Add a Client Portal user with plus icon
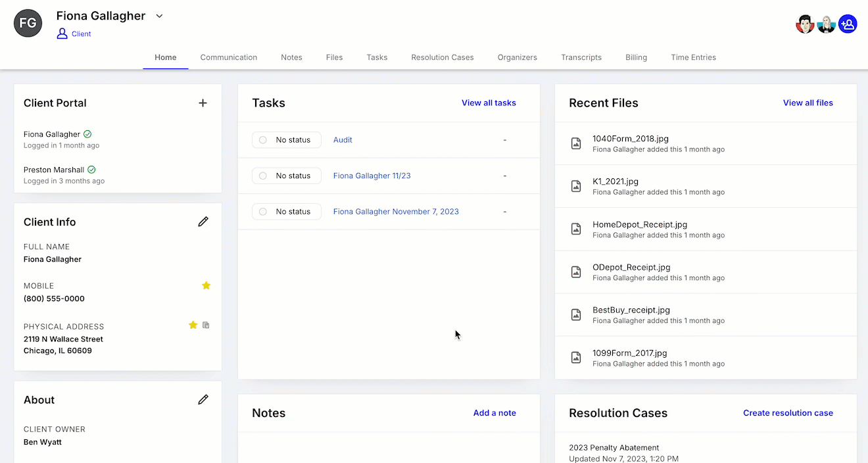 (203, 103)
